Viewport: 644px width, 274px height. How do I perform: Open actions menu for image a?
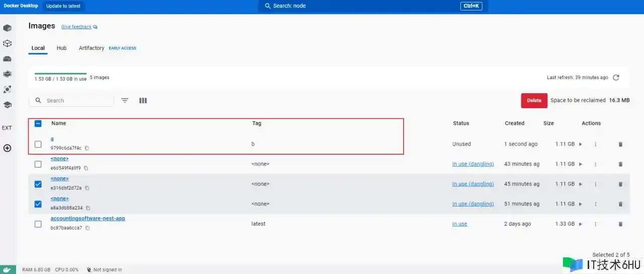coord(595,144)
